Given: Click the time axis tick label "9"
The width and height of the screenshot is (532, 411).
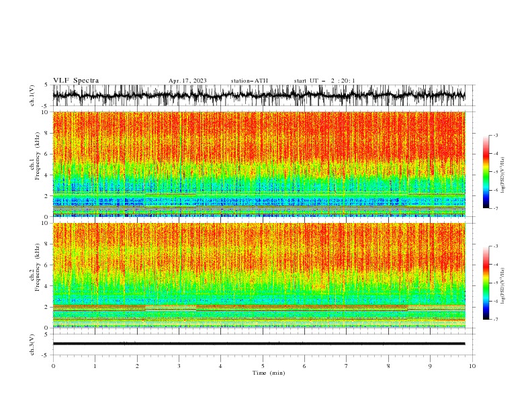Looking at the screenshot, I should [430, 366].
